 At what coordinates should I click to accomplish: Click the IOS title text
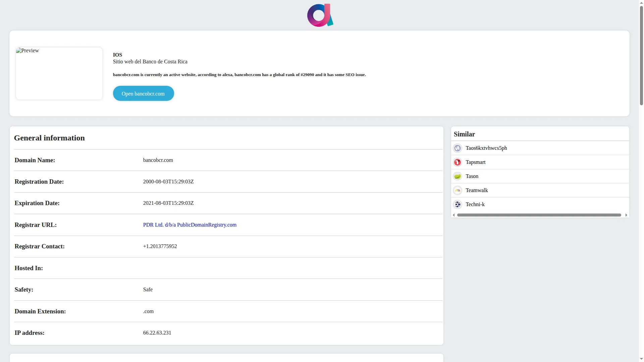(117, 55)
